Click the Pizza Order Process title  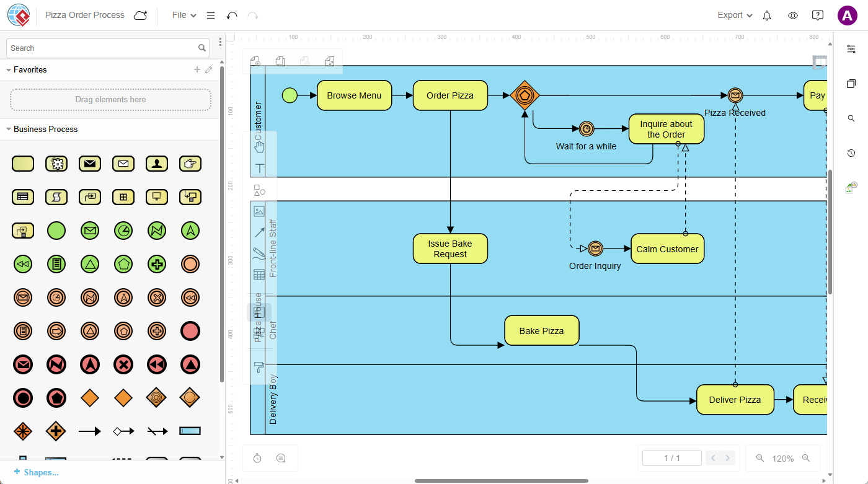click(85, 15)
